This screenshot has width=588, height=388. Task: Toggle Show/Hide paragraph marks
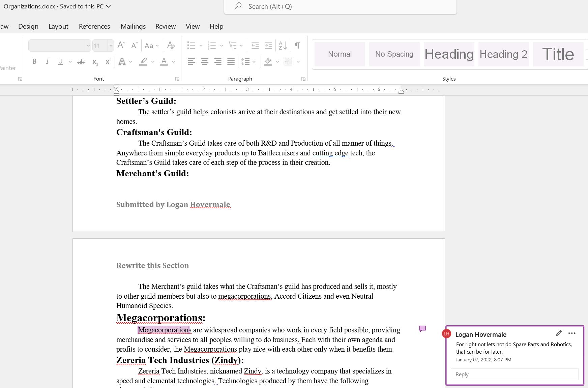point(297,46)
